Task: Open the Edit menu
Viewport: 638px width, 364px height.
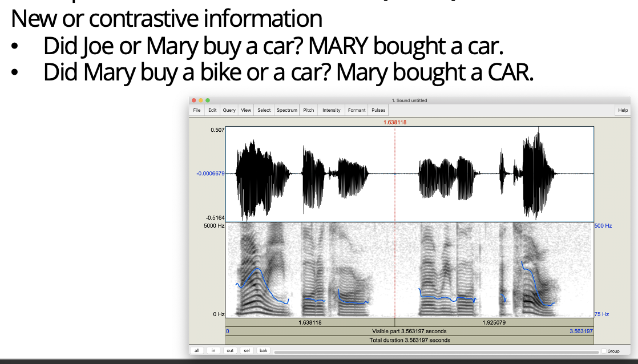Action: click(x=212, y=110)
